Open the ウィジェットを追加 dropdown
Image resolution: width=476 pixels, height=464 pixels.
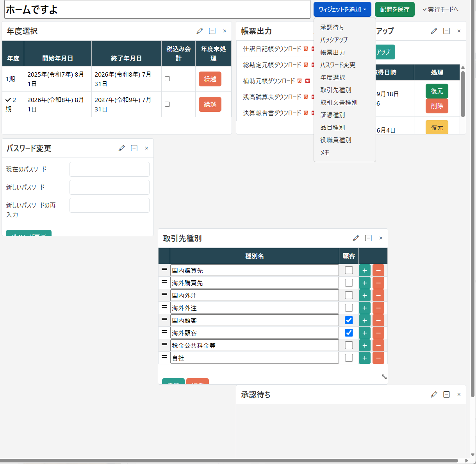pos(342,9)
